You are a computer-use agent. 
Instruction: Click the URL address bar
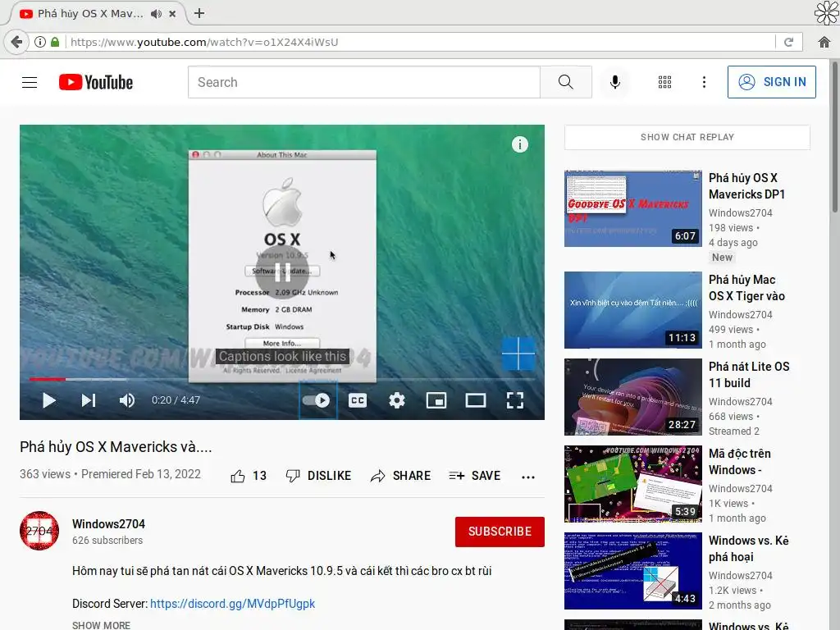[x=421, y=42]
